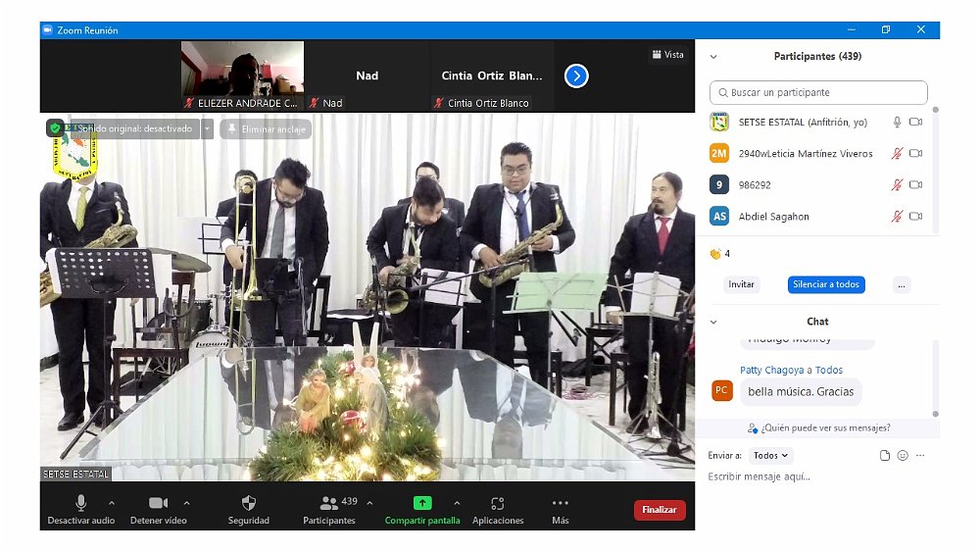Click the red Finalizar button
The image size is (980, 552).
coord(660,510)
